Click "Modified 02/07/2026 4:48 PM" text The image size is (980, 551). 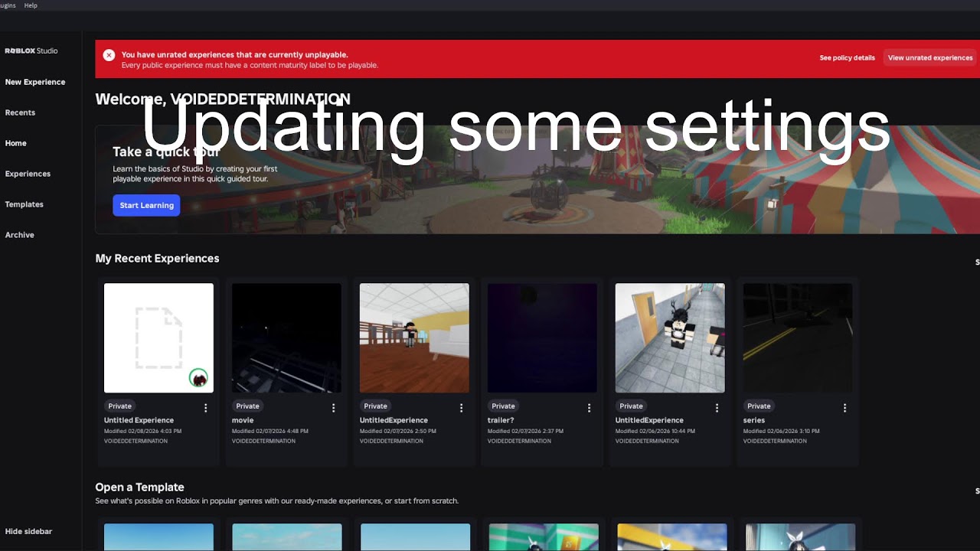point(270,431)
